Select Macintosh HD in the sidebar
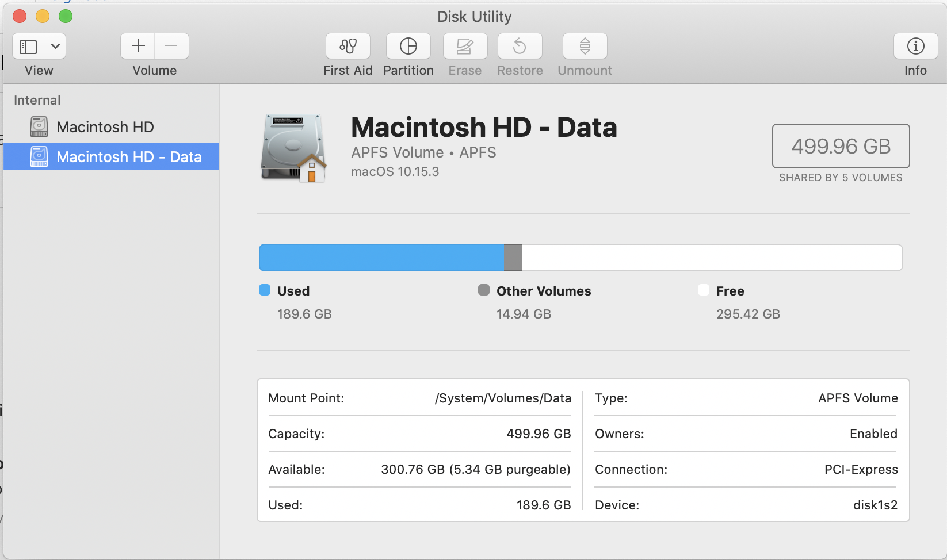 [111, 127]
